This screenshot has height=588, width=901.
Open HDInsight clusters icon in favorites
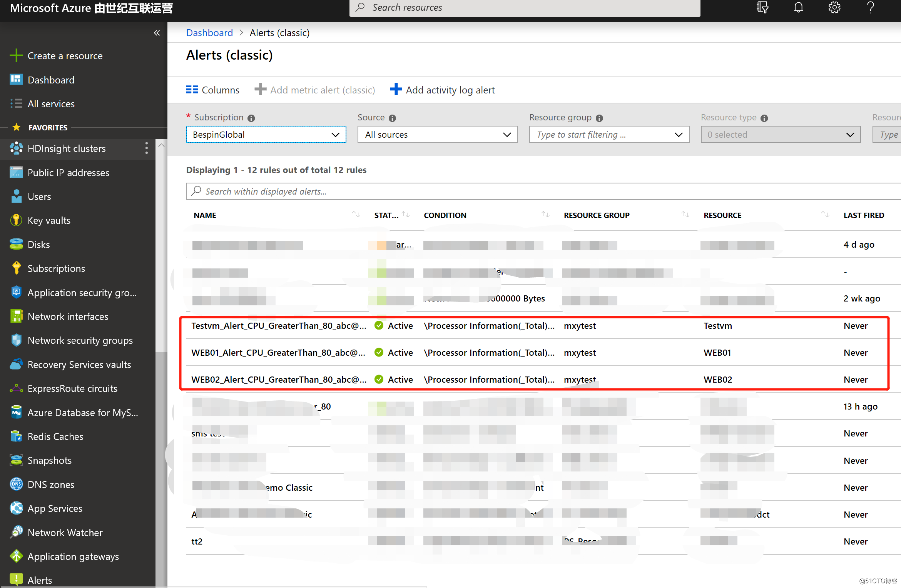click(x=16, y=148)
